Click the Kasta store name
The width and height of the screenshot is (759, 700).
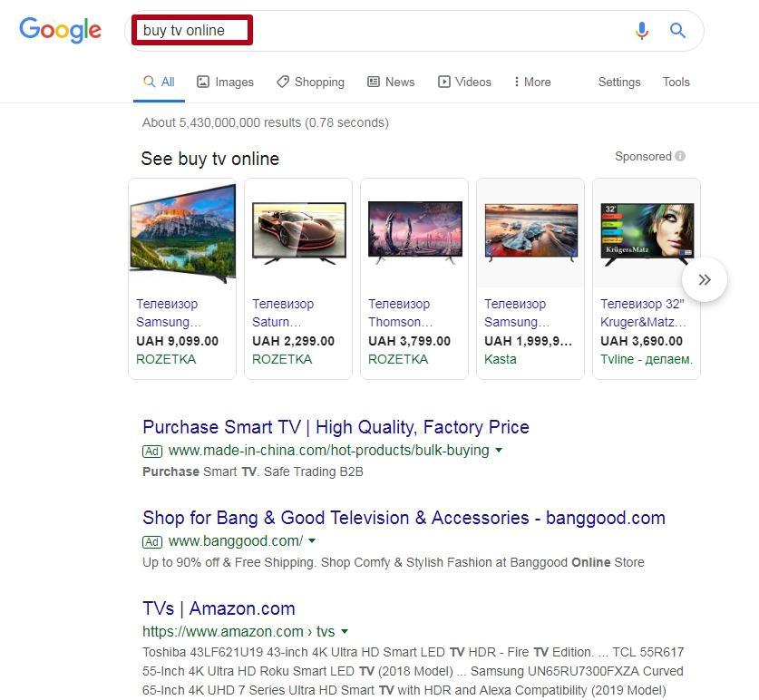point(501,359)
